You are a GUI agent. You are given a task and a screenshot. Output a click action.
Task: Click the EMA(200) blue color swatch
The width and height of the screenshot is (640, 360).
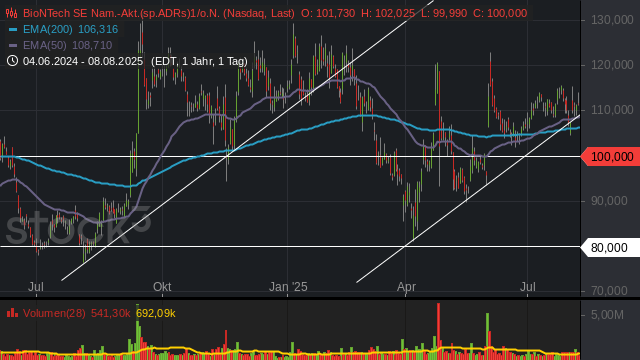[x=13, y=29]
